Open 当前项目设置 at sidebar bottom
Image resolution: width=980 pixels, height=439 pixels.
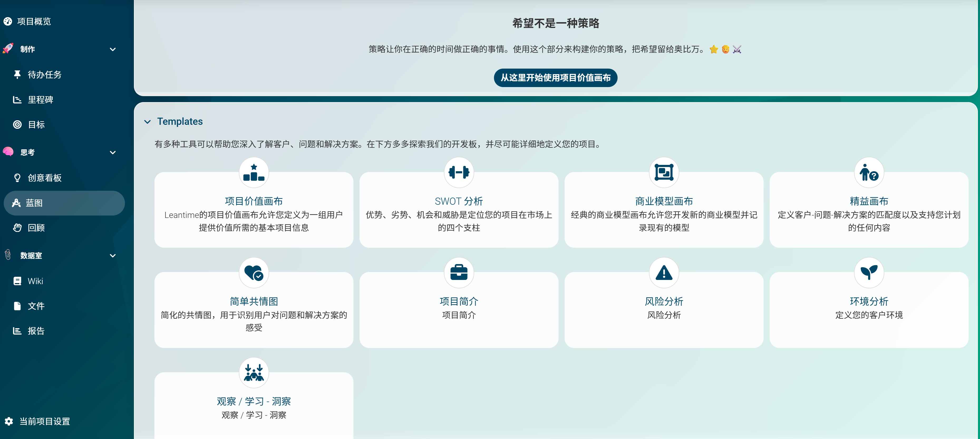tap(45, 421)
